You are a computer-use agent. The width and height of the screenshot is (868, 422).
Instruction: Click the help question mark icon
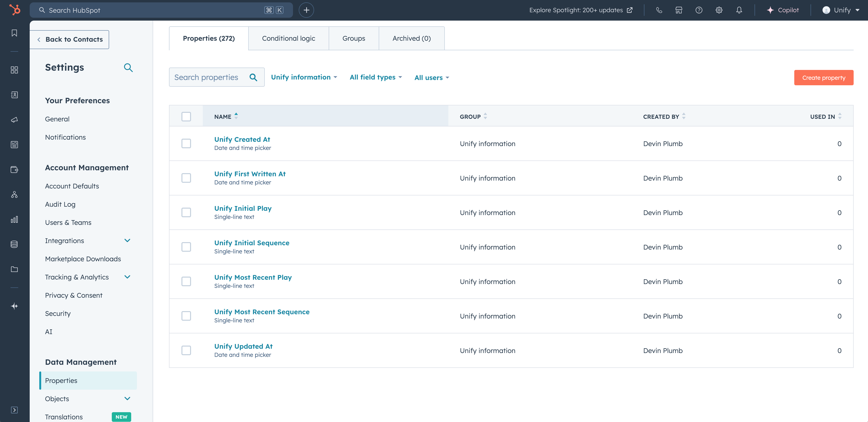(x=699, y=10)
